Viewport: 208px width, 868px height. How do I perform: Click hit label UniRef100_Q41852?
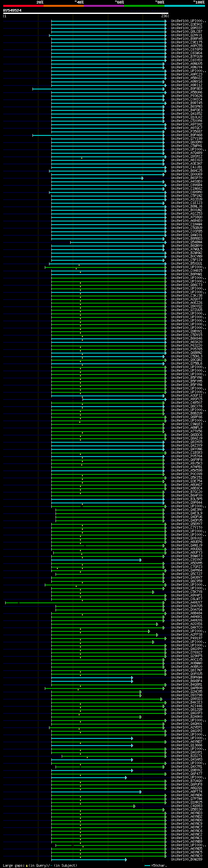tap(187, 114)
